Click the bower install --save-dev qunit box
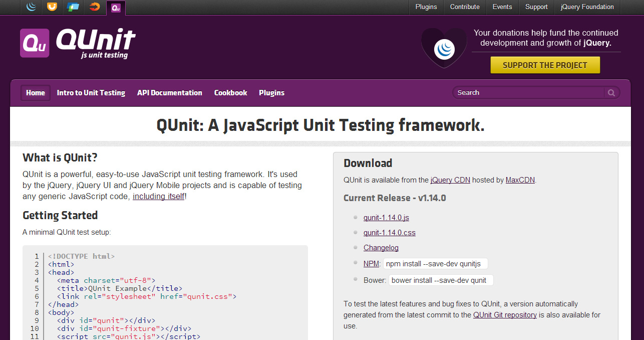Screen dimensions: 644x340 click(441, 280)
